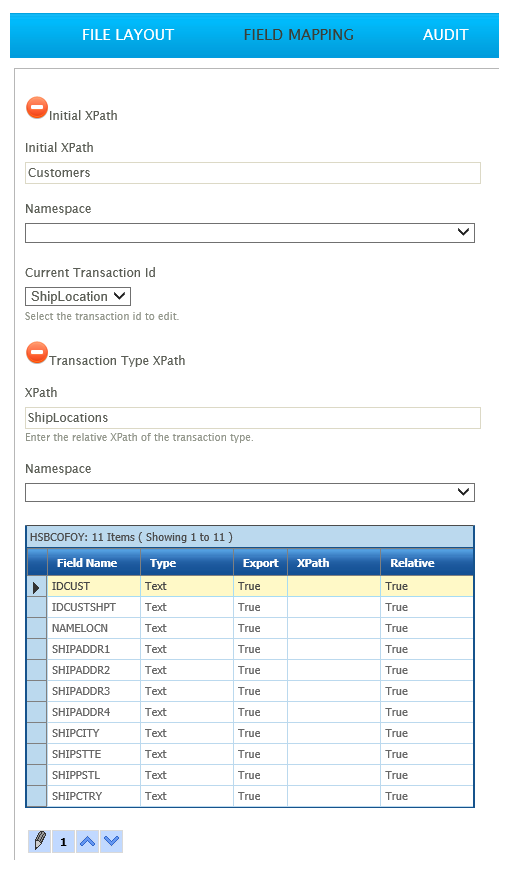509x870 pixels.
Task: Click the blue up arrow icon in pager
Action: coord(87,841)
